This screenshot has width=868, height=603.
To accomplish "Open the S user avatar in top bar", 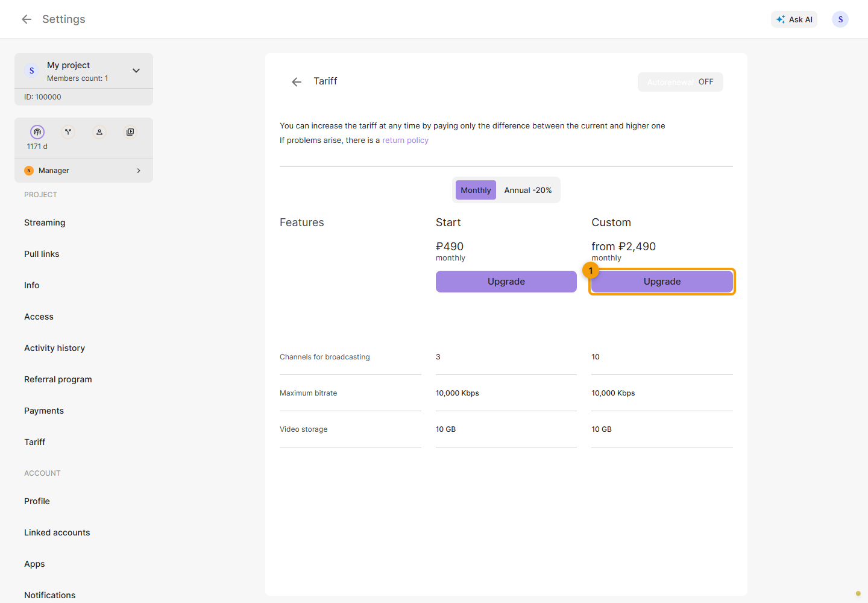I will pyautogui.click(x=840, y=19).
